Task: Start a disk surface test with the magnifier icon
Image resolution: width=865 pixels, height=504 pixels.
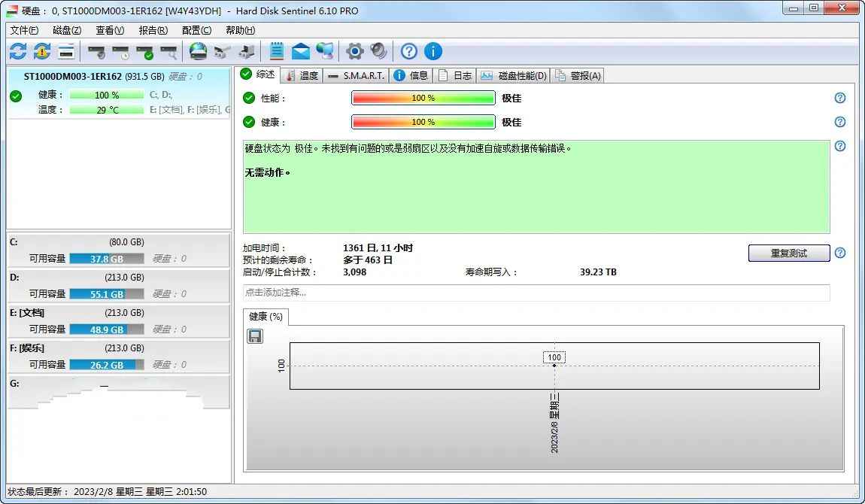Action: click(169, 51)
